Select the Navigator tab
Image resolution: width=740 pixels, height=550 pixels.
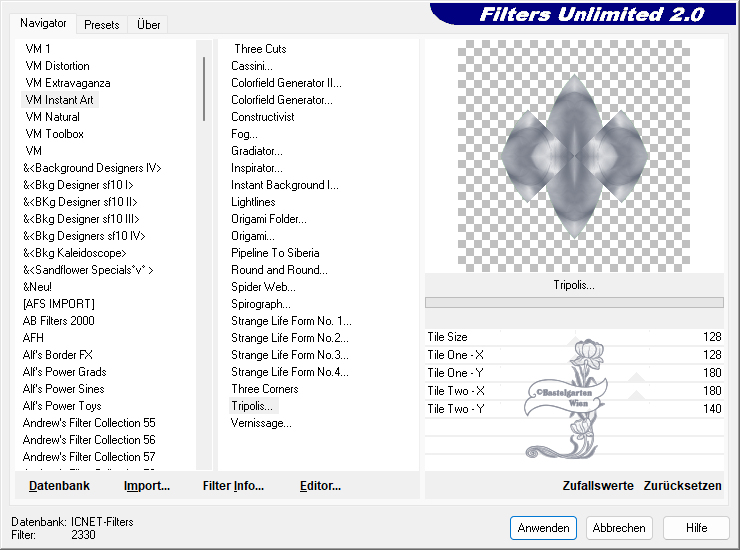[x=44, y=23]
